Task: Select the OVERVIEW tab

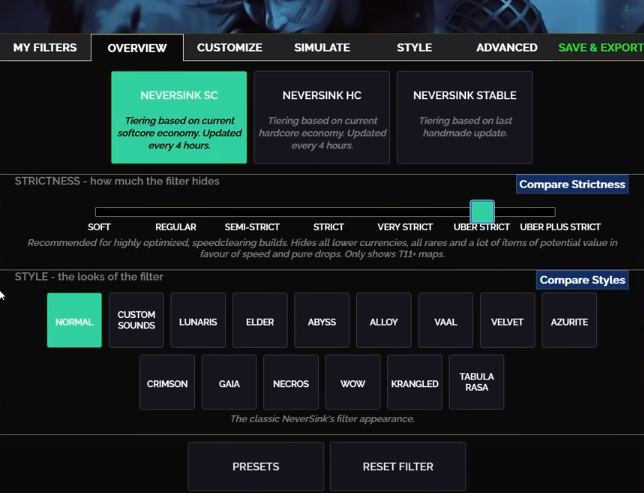Action: (x=137, y=48)
